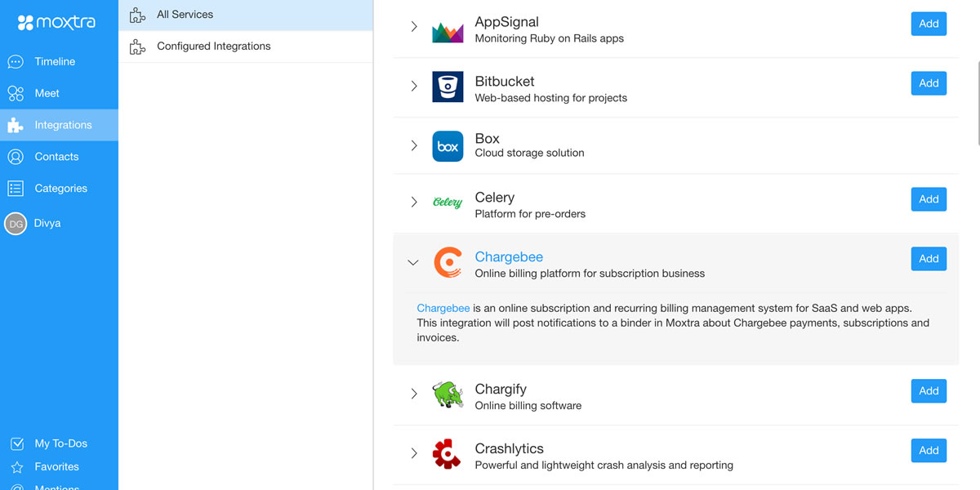
Task: Click the Chargebee logo
Action: [x=448, y=262]
